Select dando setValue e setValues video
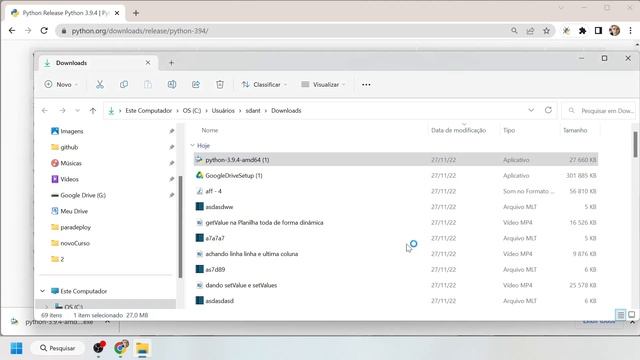 [396, 285]
